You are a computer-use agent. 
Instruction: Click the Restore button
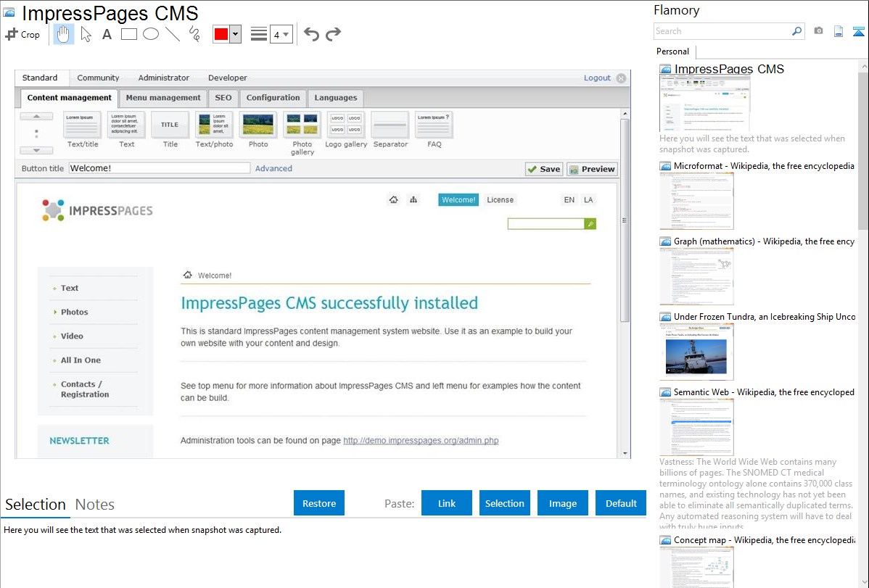click(x=319, y=503)
